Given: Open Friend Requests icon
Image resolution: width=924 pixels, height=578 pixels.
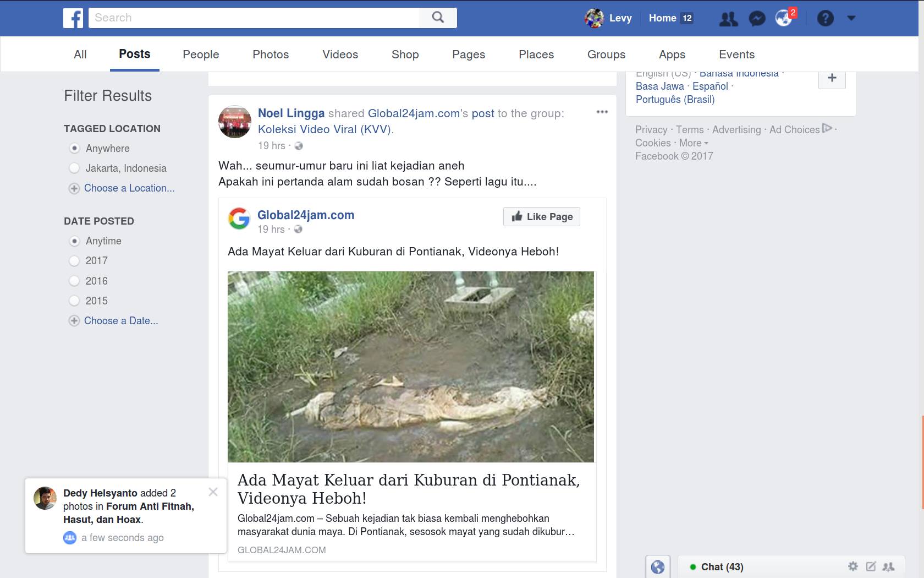Looking at the screenshot, I should (x=729, y=19).
